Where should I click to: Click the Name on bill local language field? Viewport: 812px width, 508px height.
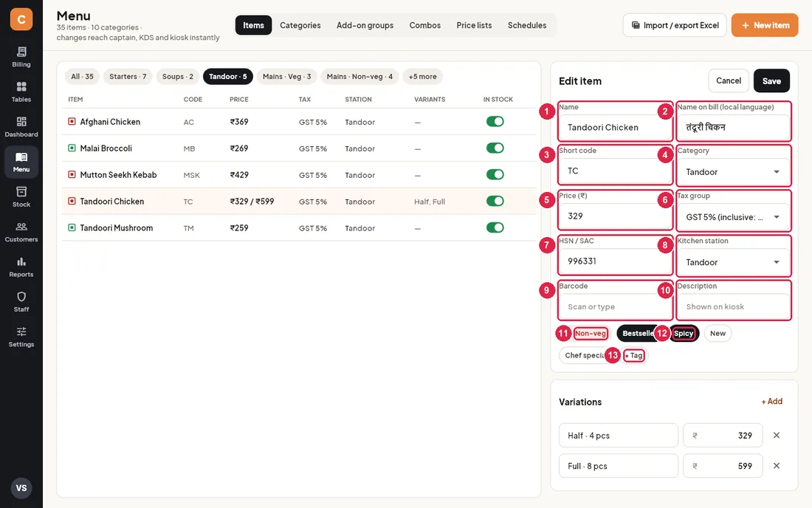pyautogui.click(x=734, y=128)
